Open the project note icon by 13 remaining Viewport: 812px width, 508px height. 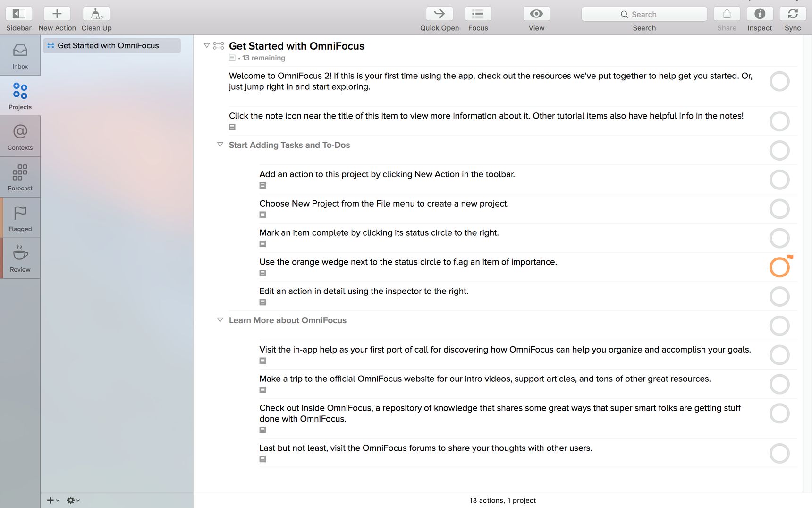click(x=232, y=58)
